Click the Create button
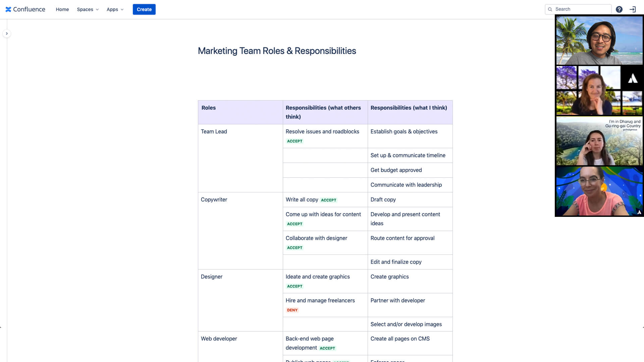644x362 pixels. coord(144,9)
